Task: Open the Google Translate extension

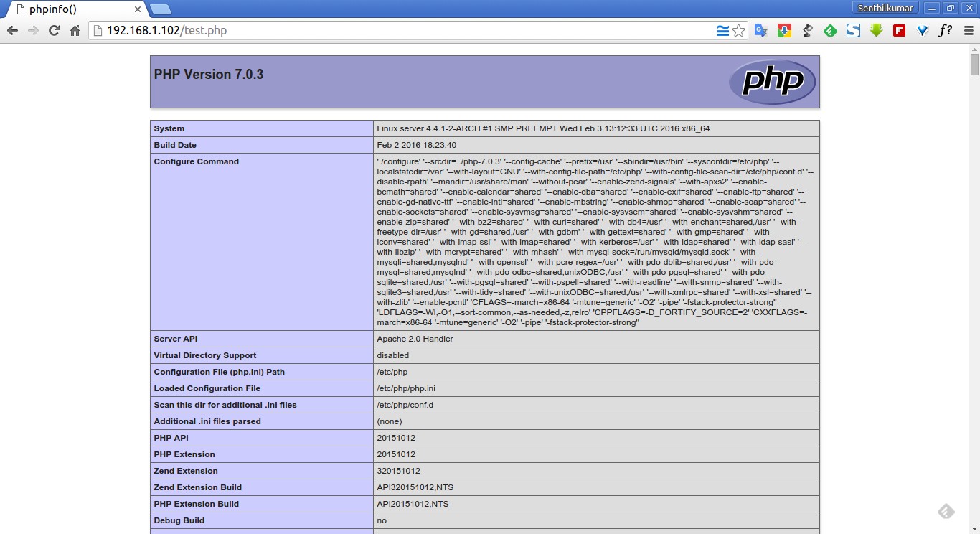Action: click(x=761, y=31)
